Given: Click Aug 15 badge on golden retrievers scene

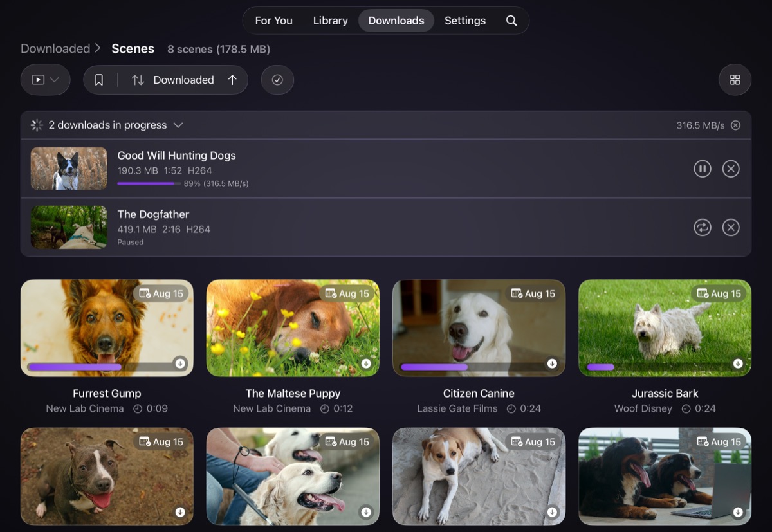Looking at the screenshot, I should [x=347, y=442].
